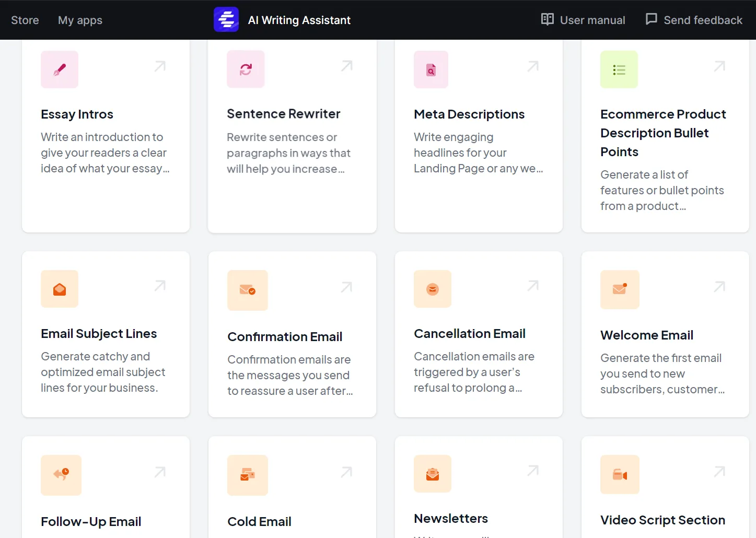Click the Video Script Section camera icon
The image size is (756, 538).
tap(620, 474)
